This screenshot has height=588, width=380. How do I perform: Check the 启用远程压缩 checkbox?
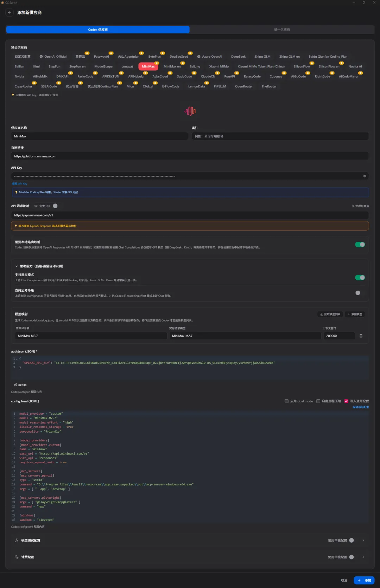(318, 401)
